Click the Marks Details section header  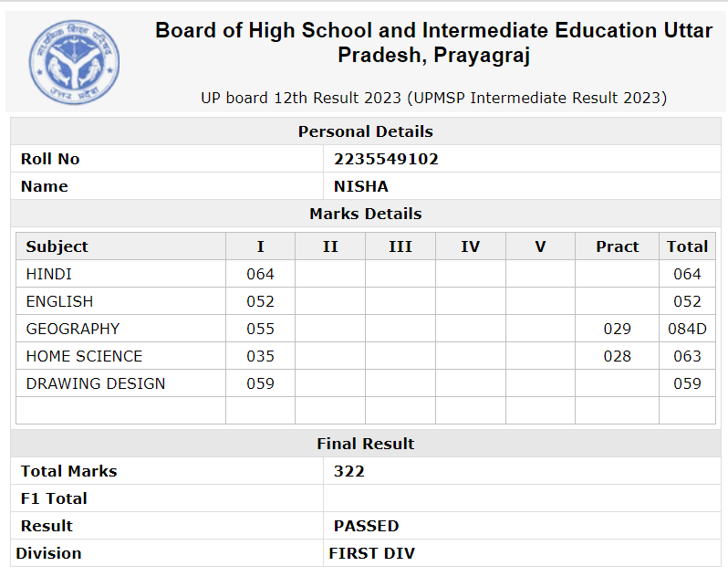[x=366, y=214]
